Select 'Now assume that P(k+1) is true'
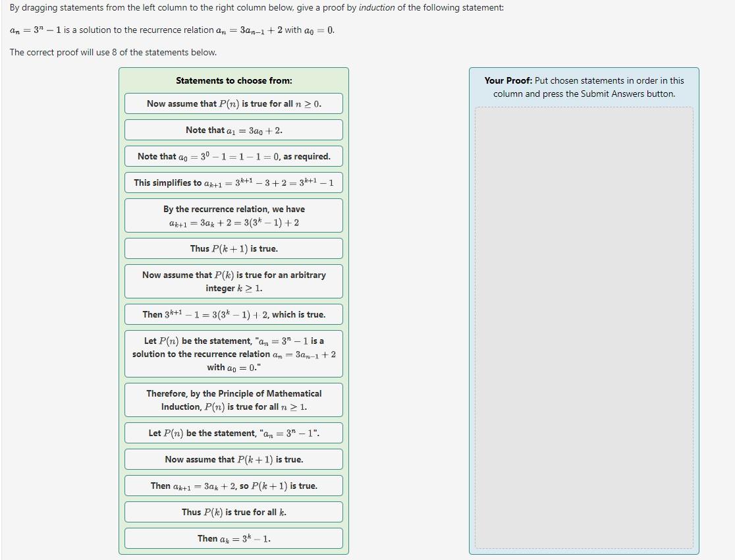The height and width of the screenshot is (560, 735). coord(233,459)
